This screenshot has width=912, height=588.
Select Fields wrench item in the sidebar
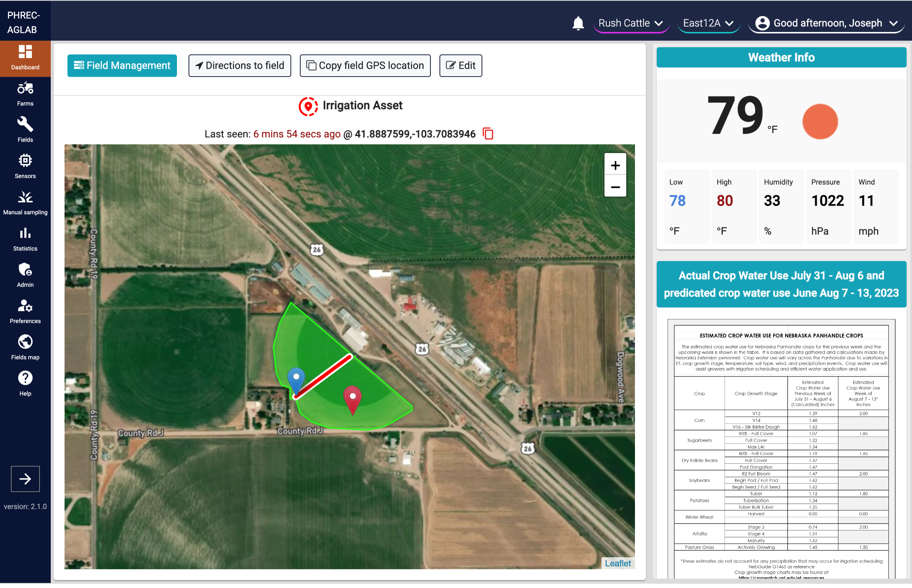25,130
